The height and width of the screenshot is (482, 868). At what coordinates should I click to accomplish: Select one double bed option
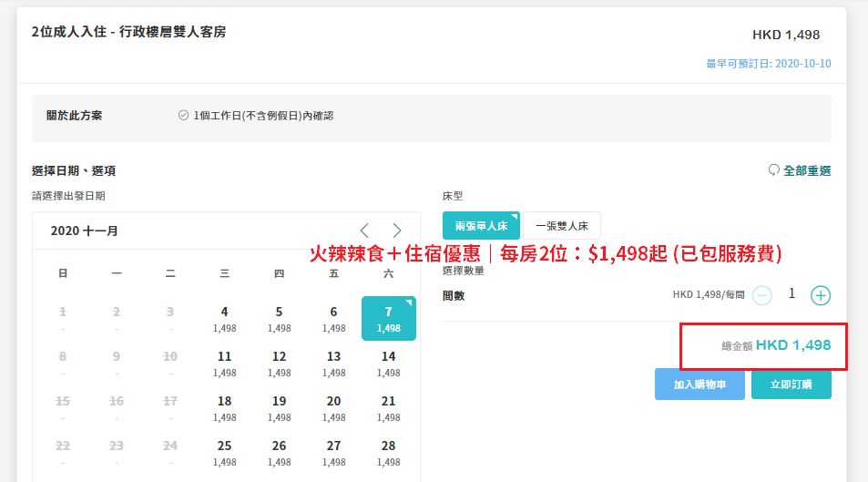(562, 225)
